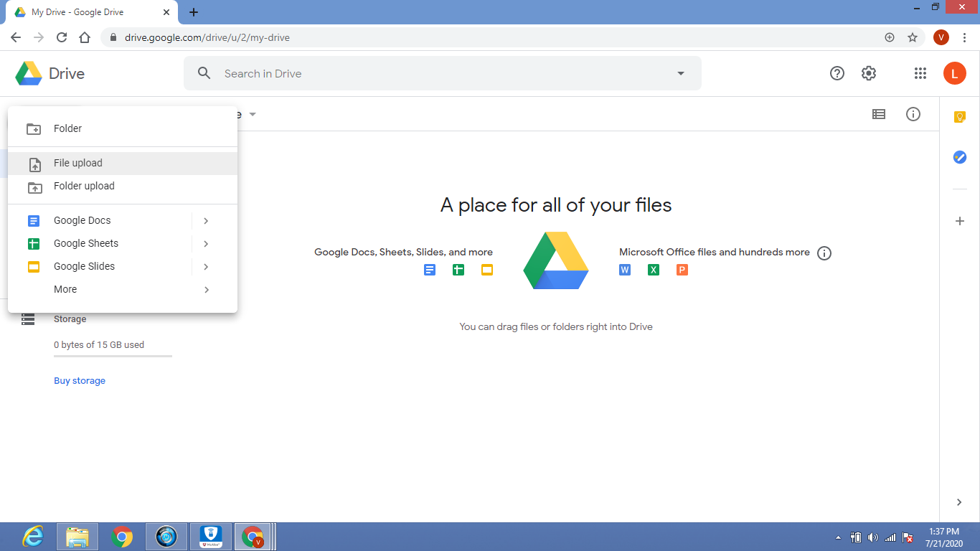Screen dimensions: 980x551
Task: Click info icon beside Microsoft Office files
Action: pos(824,253)
